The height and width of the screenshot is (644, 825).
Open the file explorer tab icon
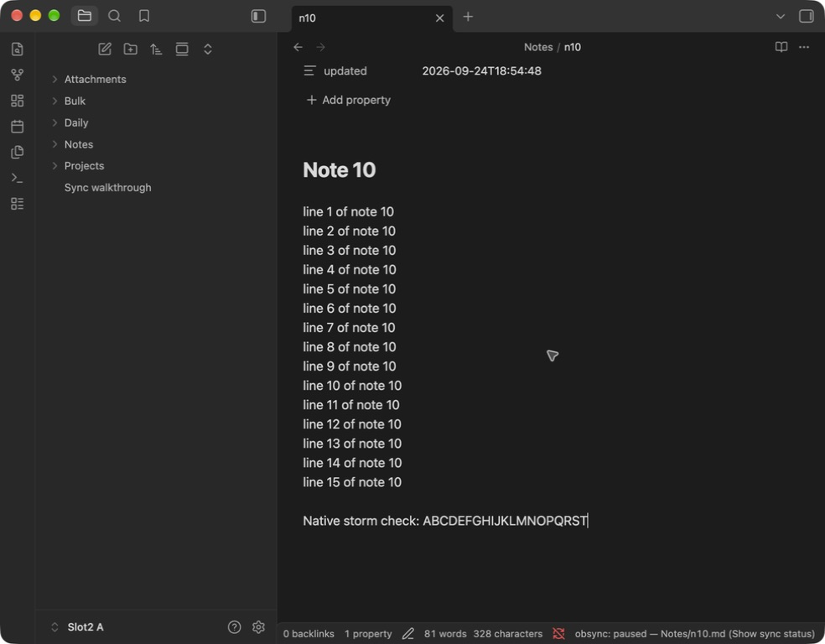pyautogui.click(x=84, y=16)
